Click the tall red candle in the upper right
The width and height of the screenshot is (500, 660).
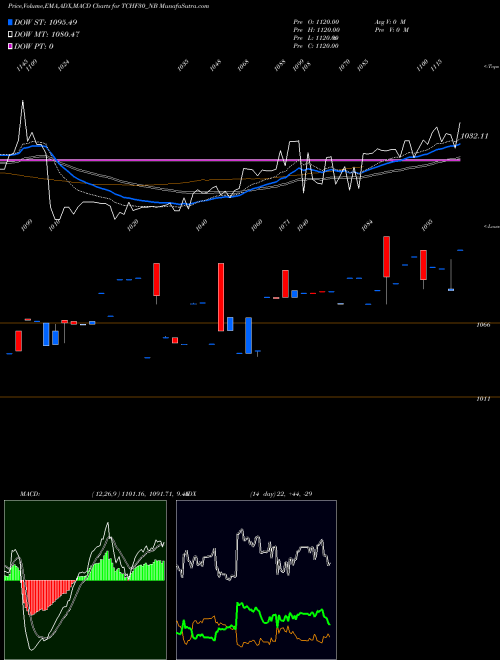(386, 257)
